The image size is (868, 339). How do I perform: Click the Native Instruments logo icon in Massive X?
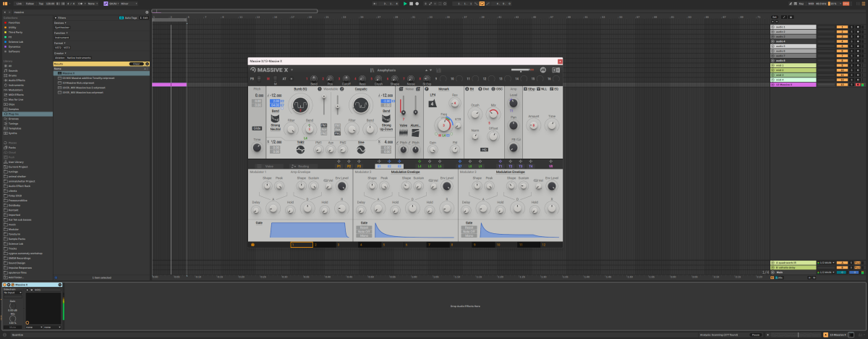click(543, 70)
